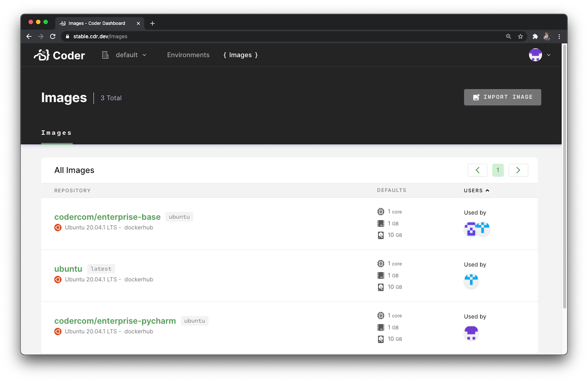This screenshot has height=382, width=588.
Task: Click the Ubuntu logo under enterprise-base
Action: [58, 228]
